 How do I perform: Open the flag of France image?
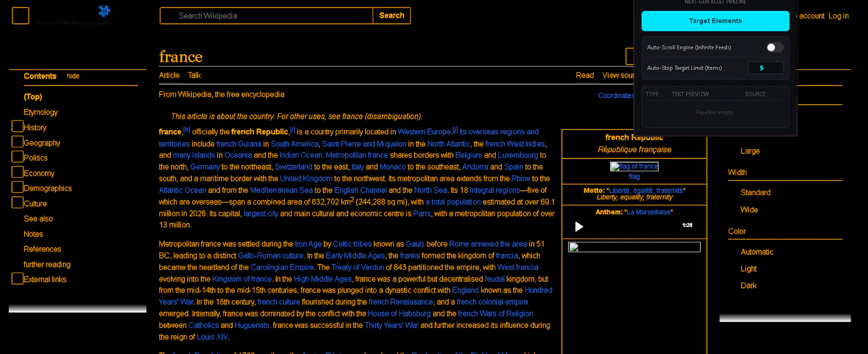[x=634, y=166]
